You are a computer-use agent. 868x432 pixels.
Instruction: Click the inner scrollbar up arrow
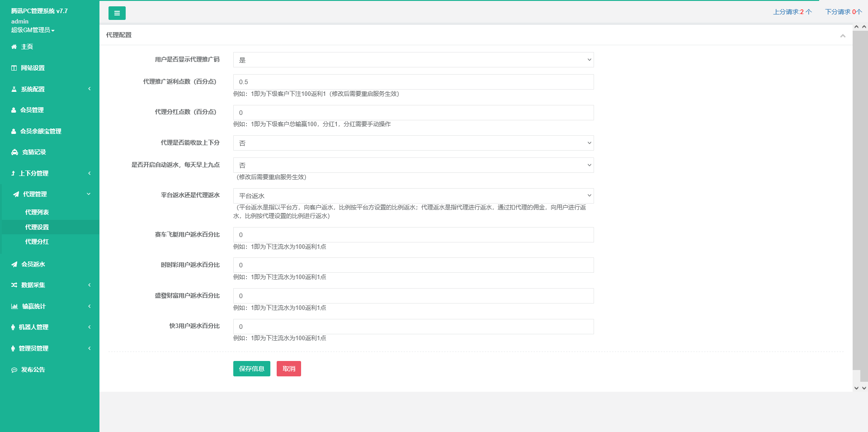click(856, 27)
